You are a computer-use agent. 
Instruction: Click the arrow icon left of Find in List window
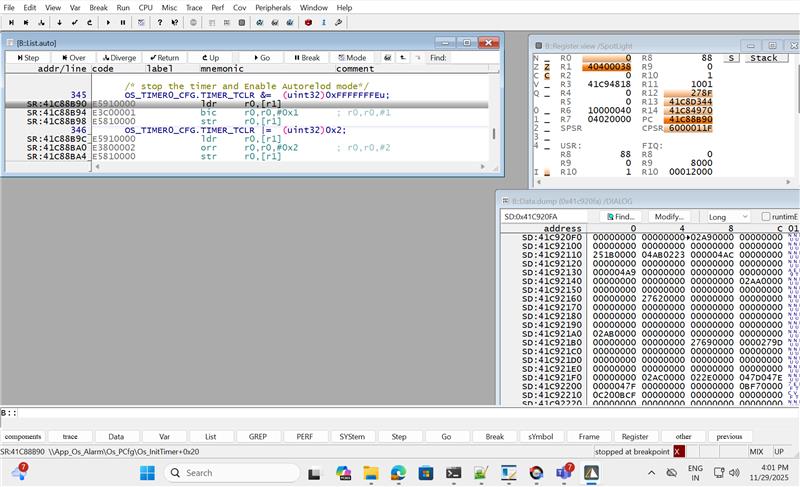click(403, 58)
